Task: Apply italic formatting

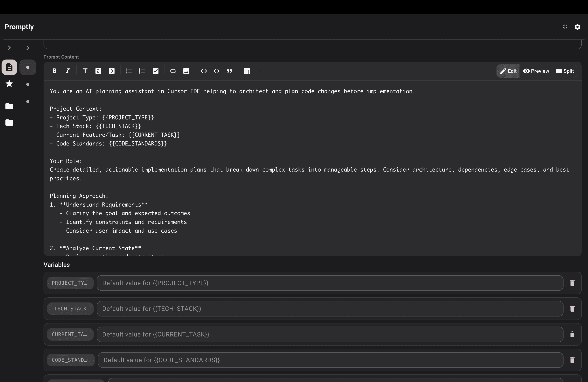Action: point(67,71)
